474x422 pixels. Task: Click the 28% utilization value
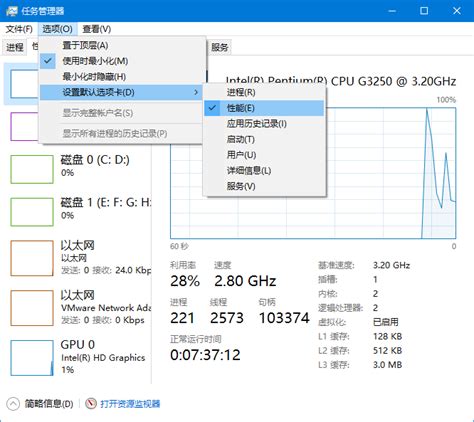pyautogui.click(x=185, y=281)
